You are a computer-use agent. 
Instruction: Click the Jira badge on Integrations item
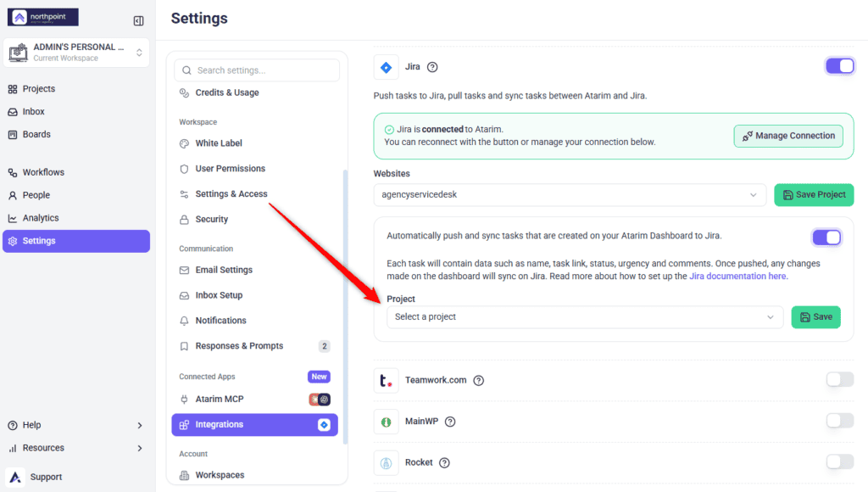[324, 425]
